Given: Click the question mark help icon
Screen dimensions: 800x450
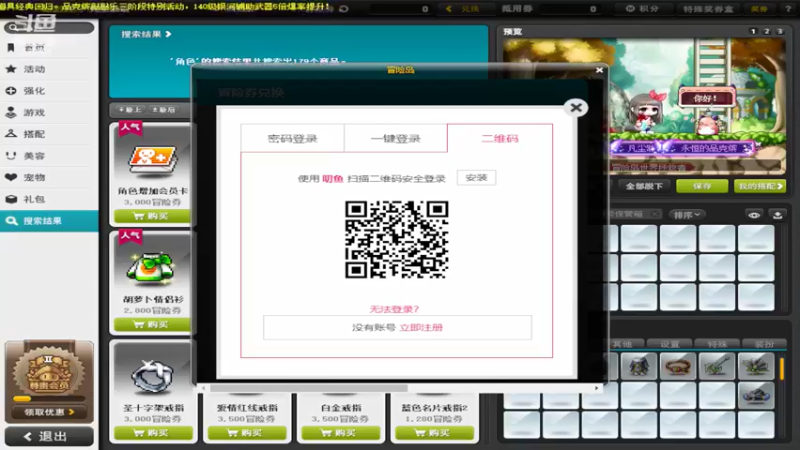Looking at the screenshot, I should click(x=789, y=9).
